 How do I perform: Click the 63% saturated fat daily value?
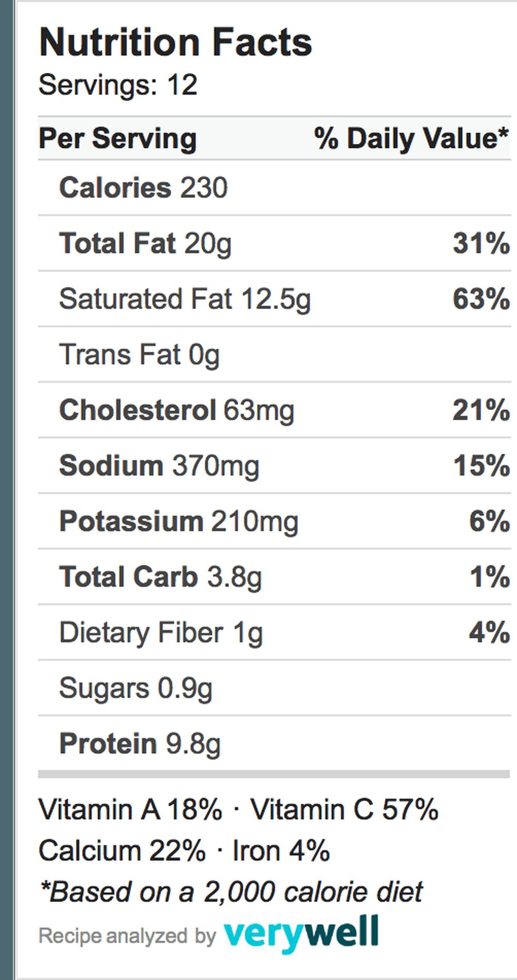click(481, 299)
